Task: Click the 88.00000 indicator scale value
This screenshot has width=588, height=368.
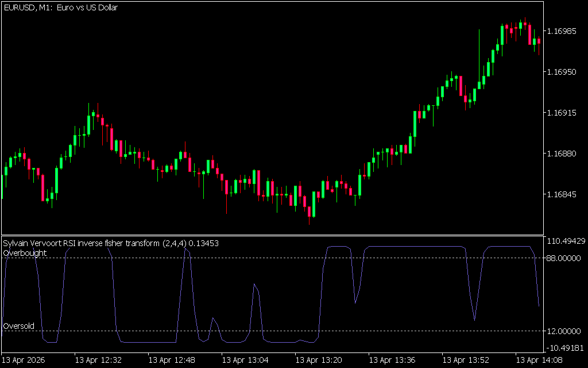Action: 563,258
